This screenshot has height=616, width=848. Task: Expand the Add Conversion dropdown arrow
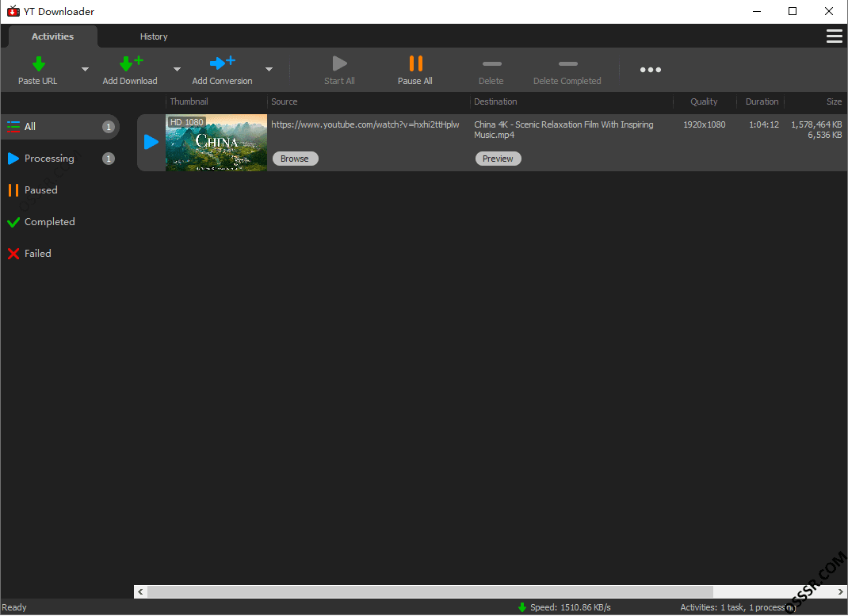269,69
